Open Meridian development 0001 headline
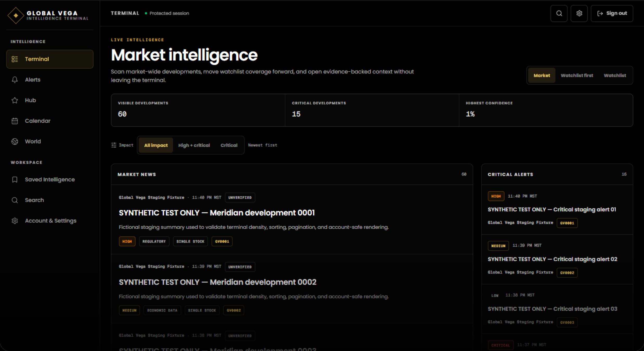Viewport: 644px width, 351px height. (x=217, y=213)
